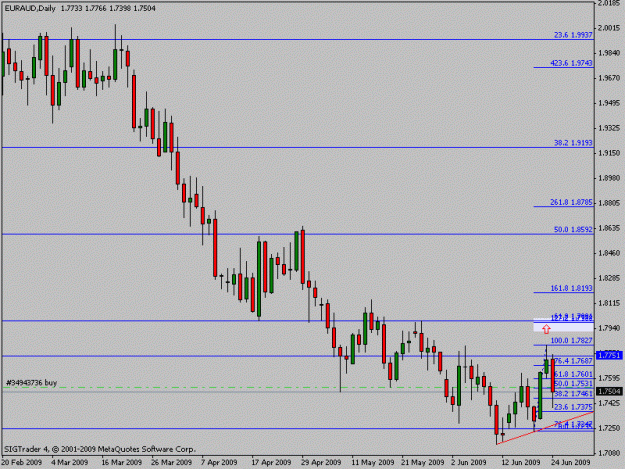Select the "161.8 1.8193" expansion label
The width and height of the screenshot is (625, 469).
571,288
